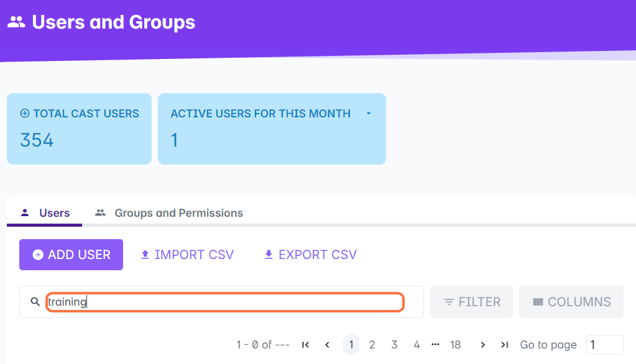The height and width of the screenshot is (364, 636).
Task: Click Export CSV
Action: (x=310, y=255)
